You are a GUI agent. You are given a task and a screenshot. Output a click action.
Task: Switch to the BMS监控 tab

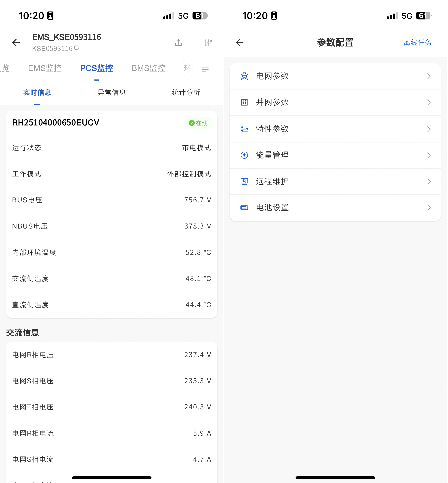tap(148, 68)
